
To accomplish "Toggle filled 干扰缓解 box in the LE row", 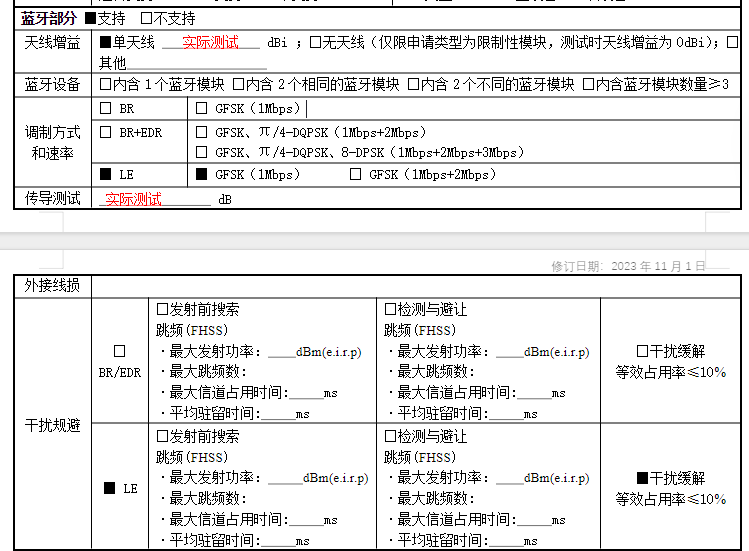I will 642,478.
